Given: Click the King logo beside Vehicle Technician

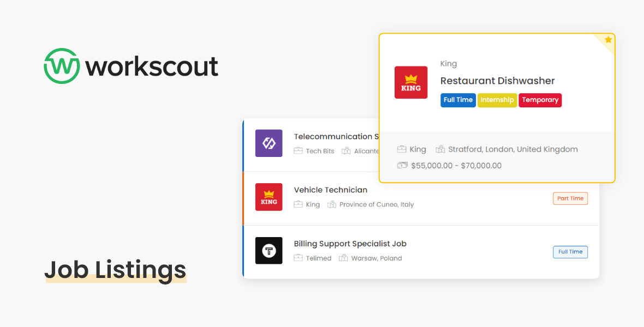Looking at the screenshot, I should tap(269, 197).
